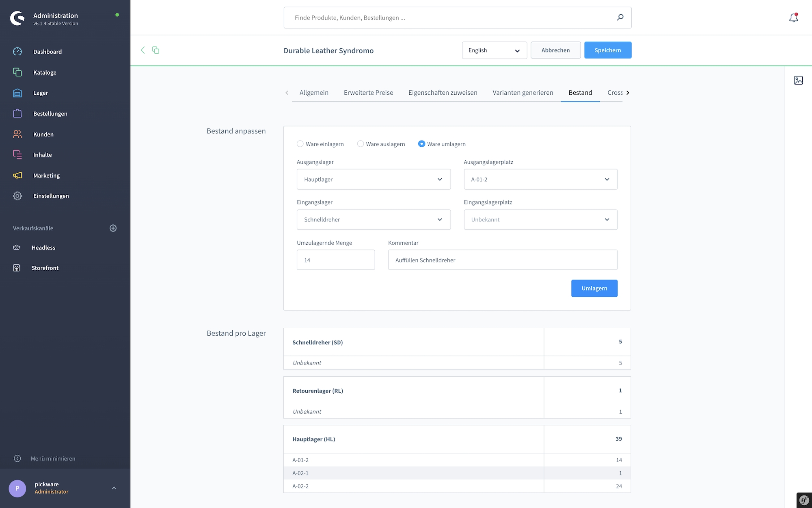Screen dimensions: 812x508
Task: Click the Kommentar input field
Action: point(502,260)
